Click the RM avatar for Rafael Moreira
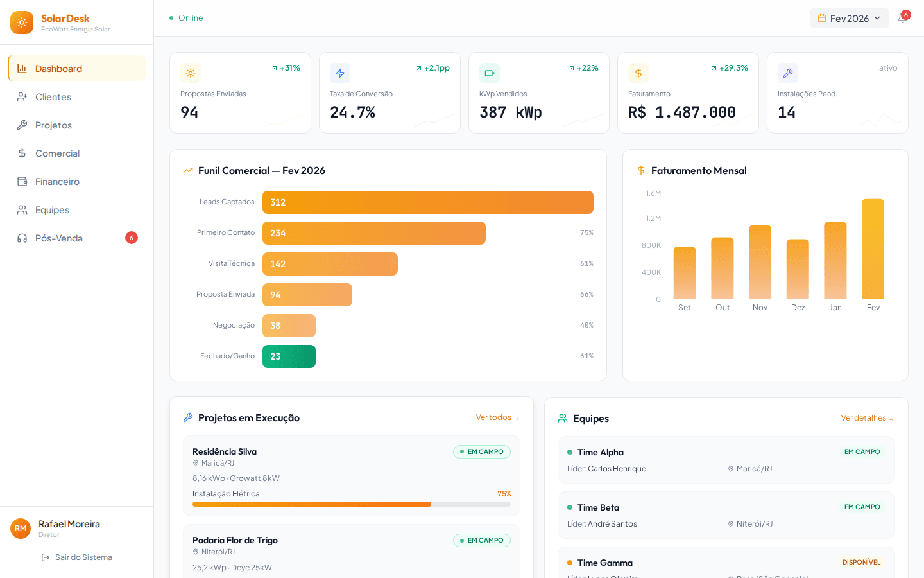Image resolution: width=924 pixels, height=578 pixels. tap(21, 529)
